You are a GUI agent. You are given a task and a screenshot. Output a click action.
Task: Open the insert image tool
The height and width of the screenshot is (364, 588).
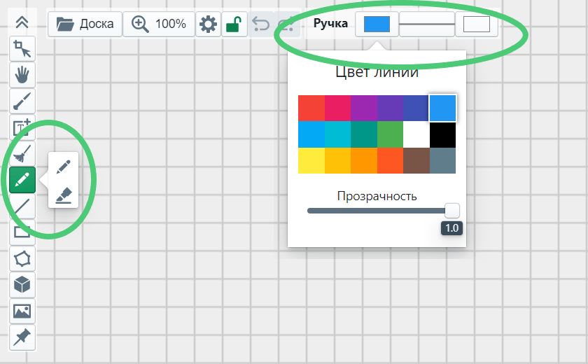coord(22,311)
